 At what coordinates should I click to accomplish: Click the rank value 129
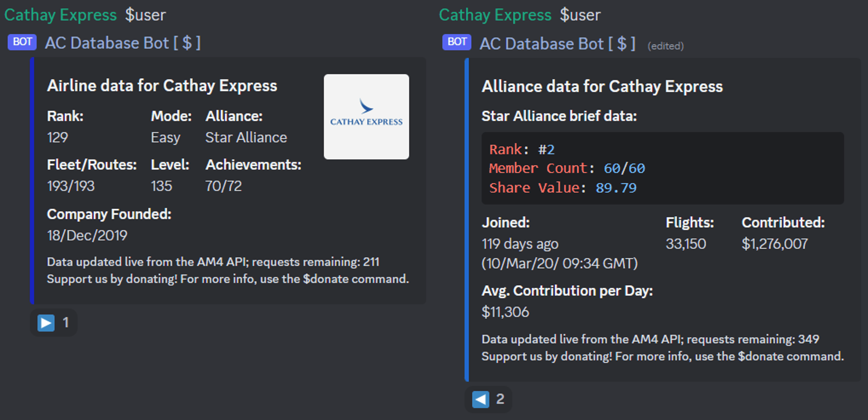pos(58,138)
